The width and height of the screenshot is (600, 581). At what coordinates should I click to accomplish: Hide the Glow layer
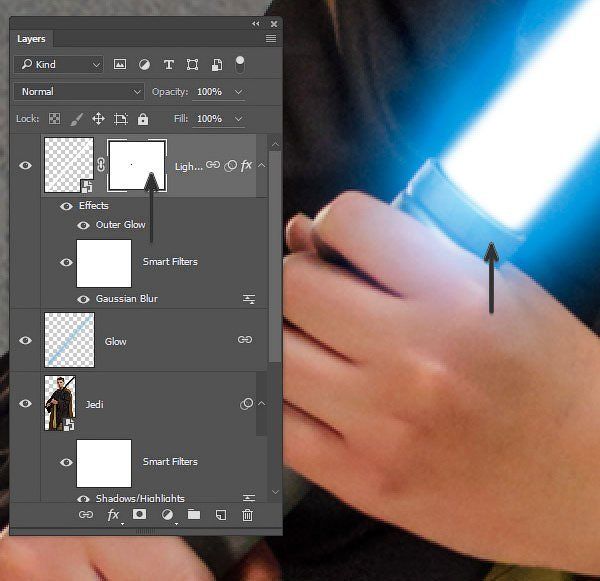tap(26, 340)
